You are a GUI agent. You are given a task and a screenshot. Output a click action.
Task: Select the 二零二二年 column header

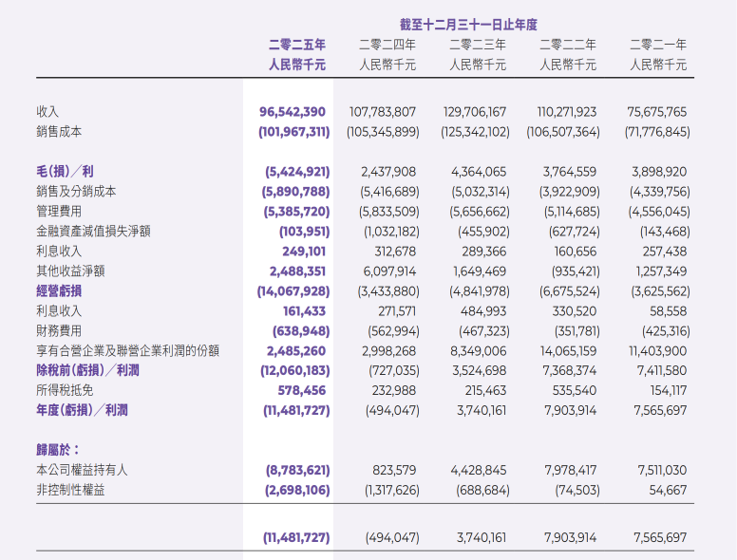[x=568, y=45]
